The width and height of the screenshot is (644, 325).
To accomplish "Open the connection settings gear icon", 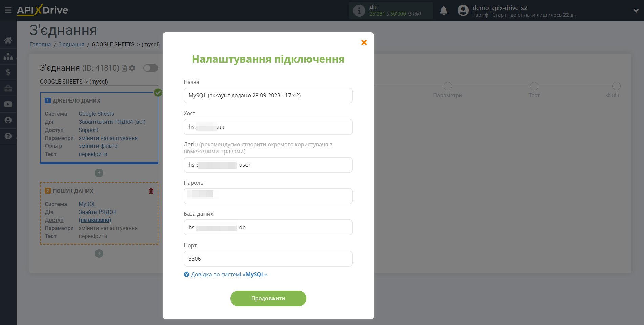I will tap(132, 68).
